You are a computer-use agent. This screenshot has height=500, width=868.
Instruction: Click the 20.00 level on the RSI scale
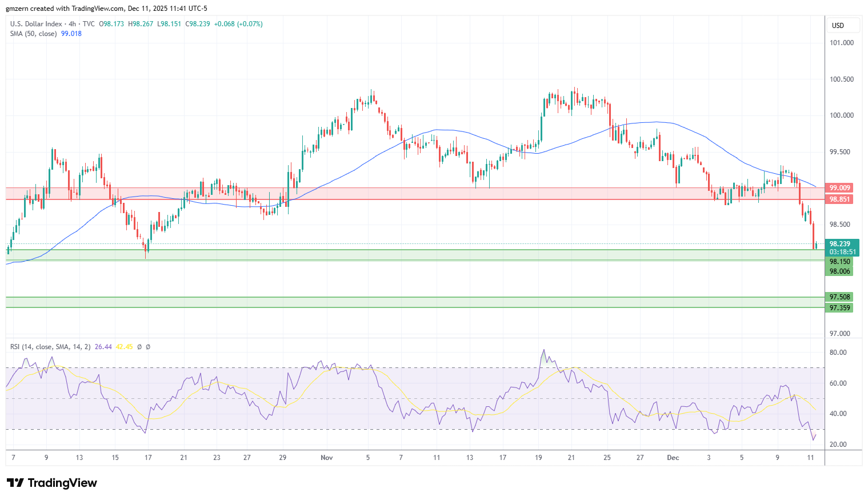(x=838, y=445)
